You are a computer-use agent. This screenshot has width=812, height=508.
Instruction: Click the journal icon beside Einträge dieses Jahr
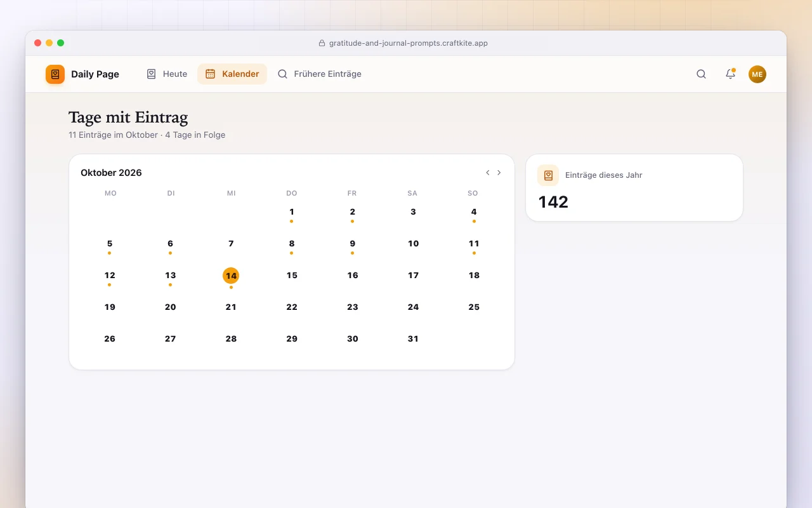[548, 175]
